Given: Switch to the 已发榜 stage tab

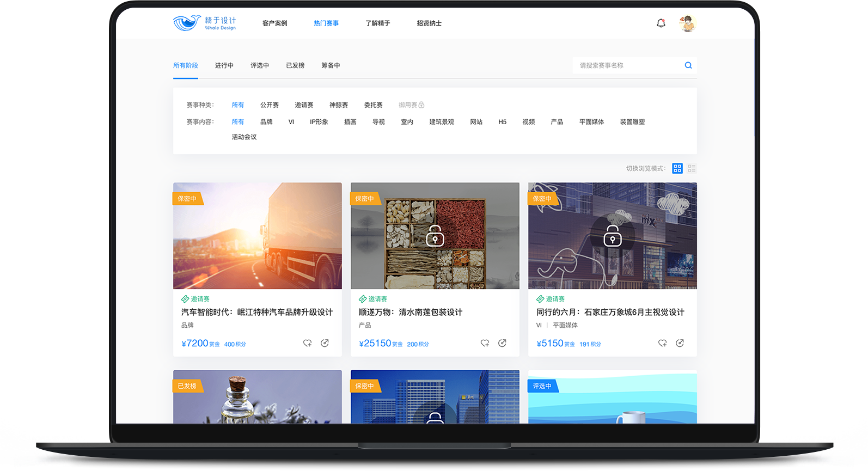Looking at the screenshot, I should point(295,65).
